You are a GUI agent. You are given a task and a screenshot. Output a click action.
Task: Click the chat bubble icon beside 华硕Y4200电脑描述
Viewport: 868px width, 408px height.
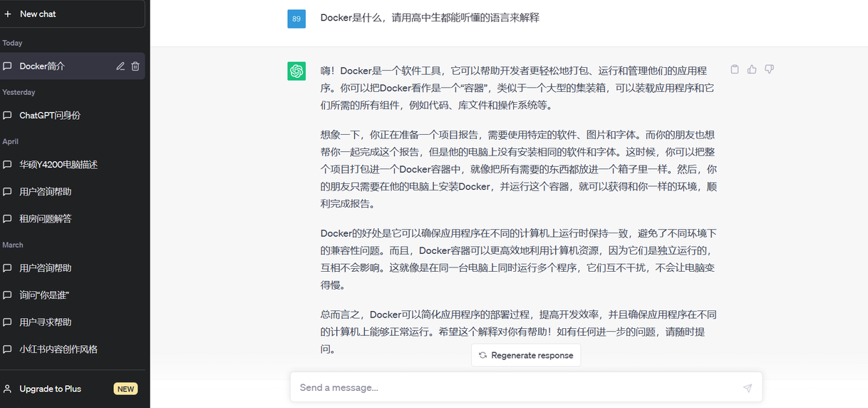(8, 165)
